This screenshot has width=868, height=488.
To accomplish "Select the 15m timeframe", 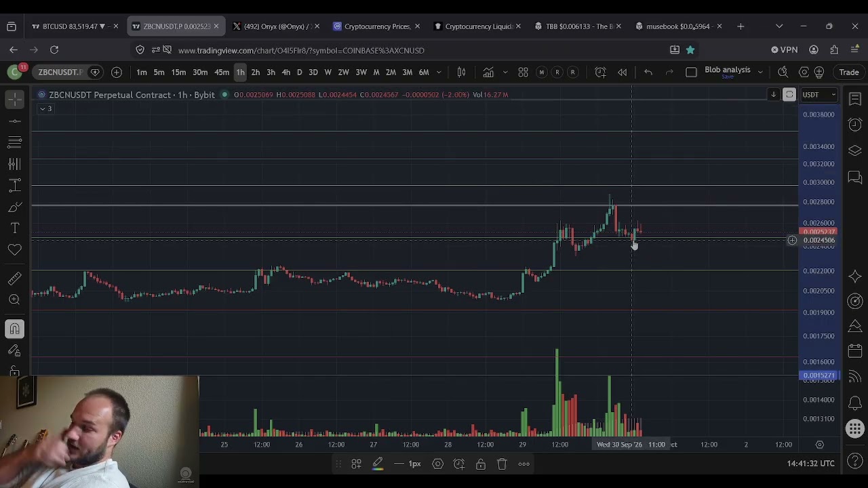I will [178, 73].
